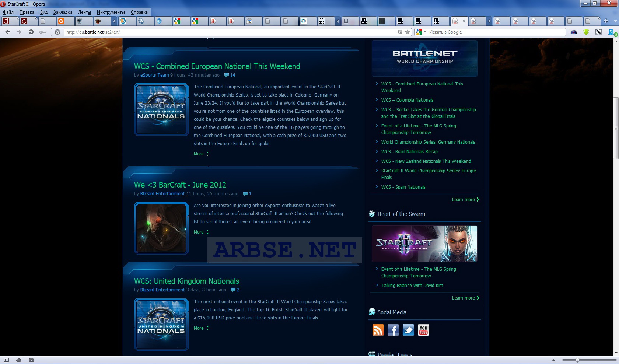This screenshot has width=619, height=364.
Task: Open sidebar link WCS – Colombia Nationals
Action: pos(407,100)
